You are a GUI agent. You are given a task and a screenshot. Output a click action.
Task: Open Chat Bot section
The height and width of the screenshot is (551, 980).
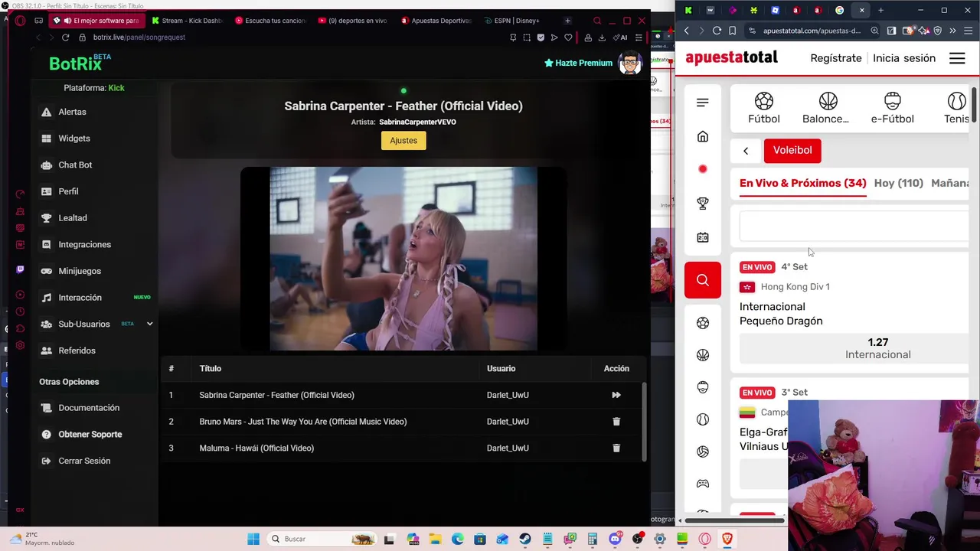(x=75, y=165)
